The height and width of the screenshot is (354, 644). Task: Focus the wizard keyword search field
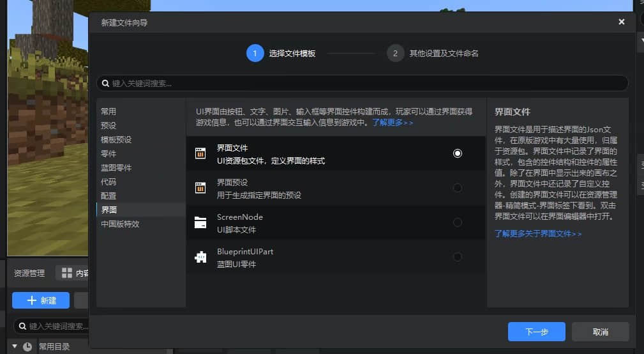pos(364,83)
